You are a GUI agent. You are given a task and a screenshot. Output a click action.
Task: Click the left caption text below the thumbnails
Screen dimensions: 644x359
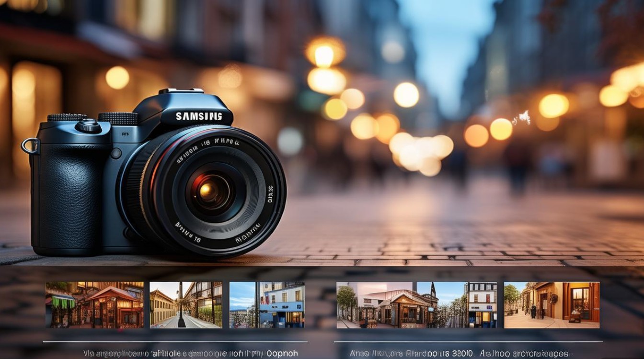point(174,353)
